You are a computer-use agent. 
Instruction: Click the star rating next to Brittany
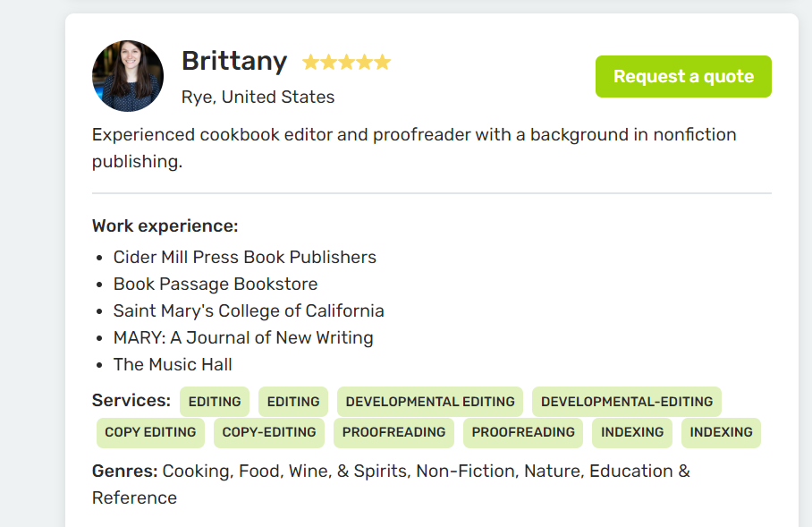(346, 63)
